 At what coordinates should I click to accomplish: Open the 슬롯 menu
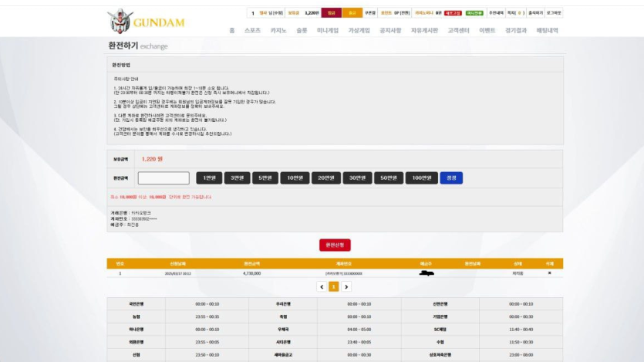302,30
